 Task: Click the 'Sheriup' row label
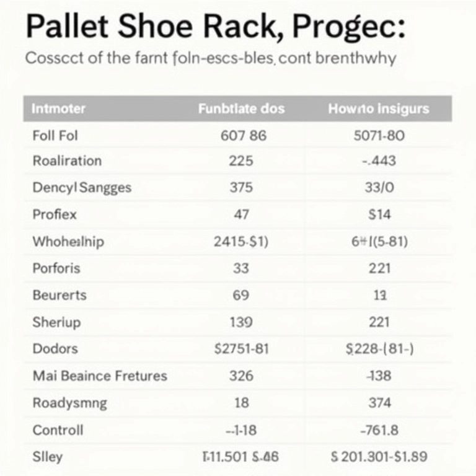[56, 322]
